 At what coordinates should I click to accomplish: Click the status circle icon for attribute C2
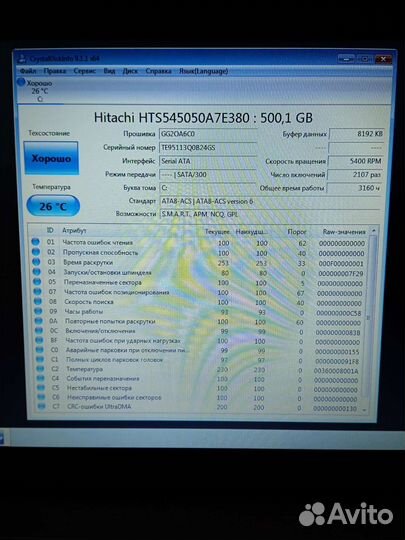(x=41, y=368)
